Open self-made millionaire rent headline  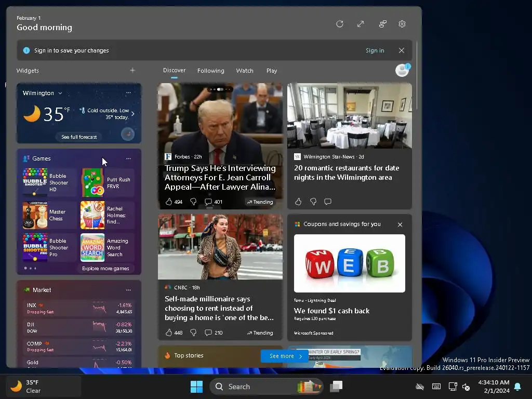219,309
